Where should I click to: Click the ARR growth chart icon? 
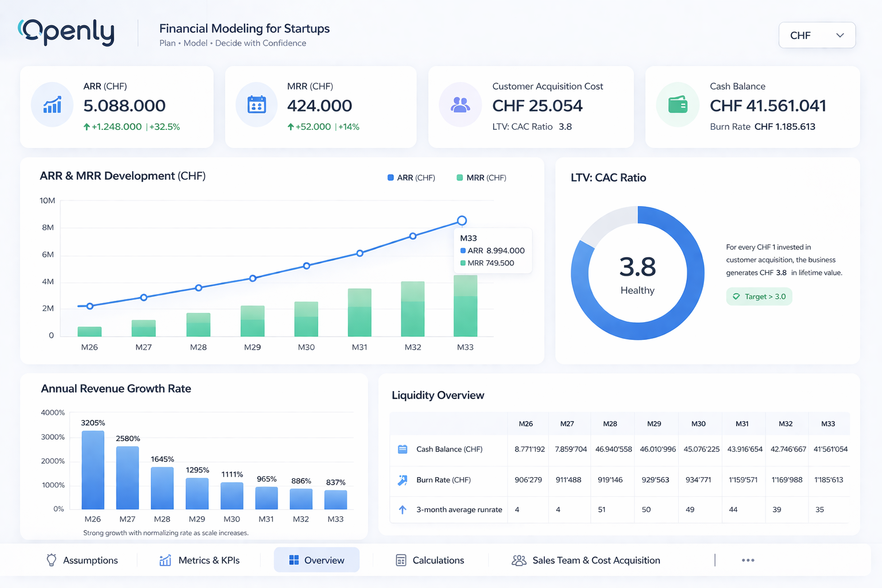(52, 105)
